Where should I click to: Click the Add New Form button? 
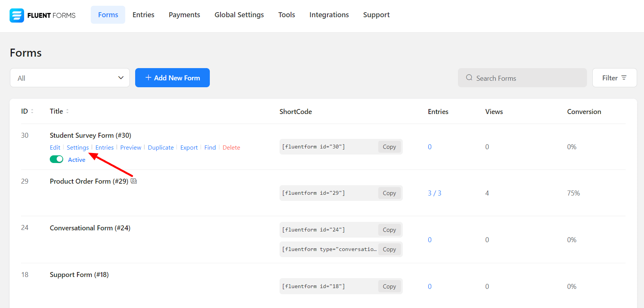coord(172,78)
